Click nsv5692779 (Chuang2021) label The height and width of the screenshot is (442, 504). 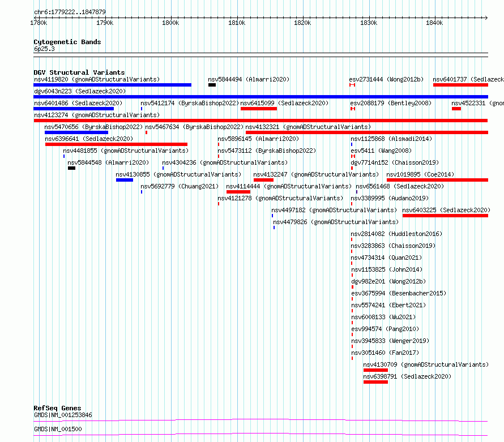click(180, 186)
